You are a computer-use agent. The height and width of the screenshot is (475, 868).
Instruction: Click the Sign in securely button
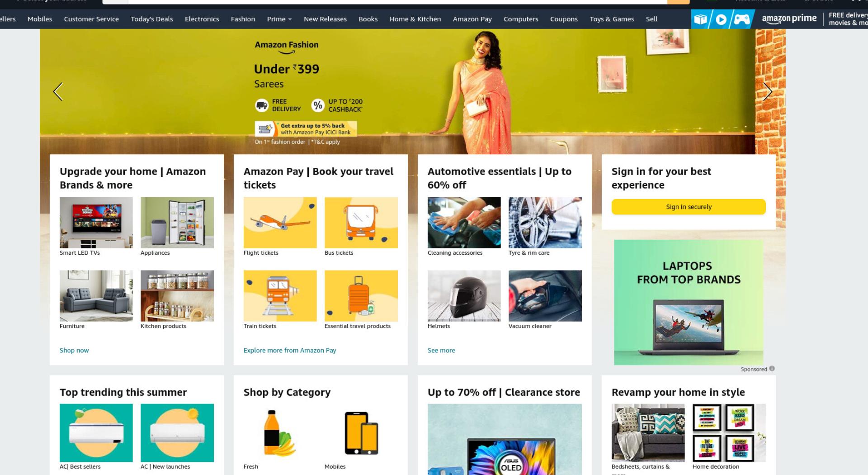689,207
